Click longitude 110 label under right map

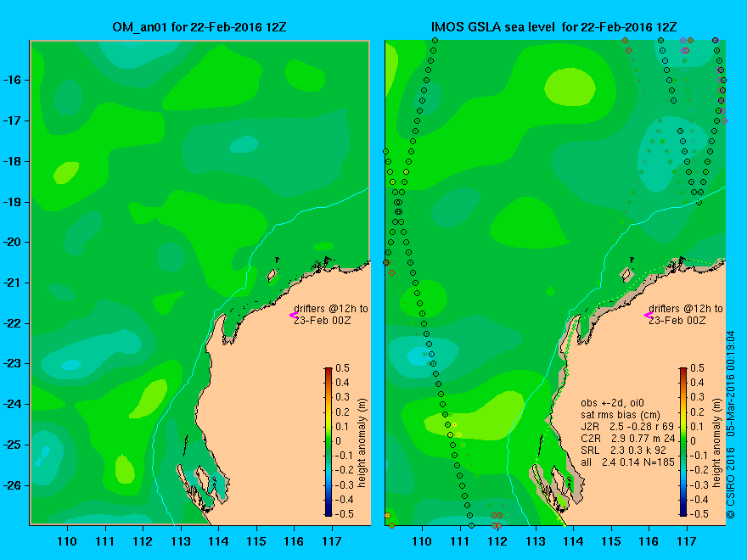pyautogui.click(x=422, y=541)
